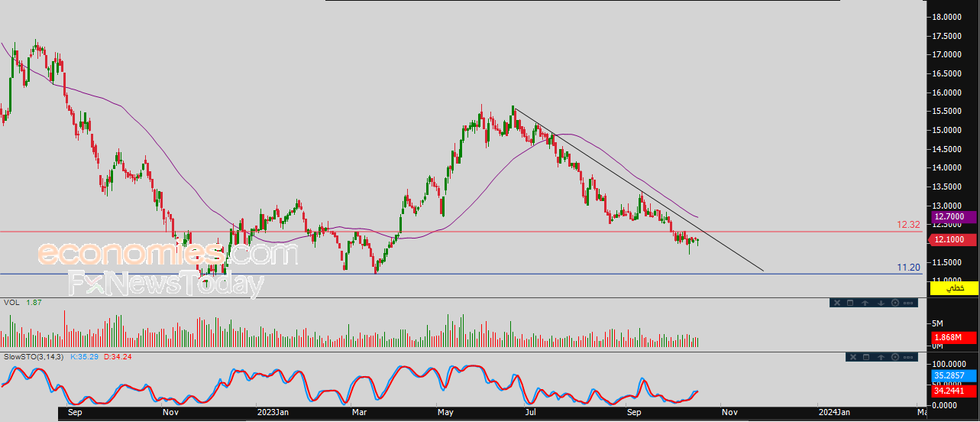The image size is (980, 422).
Task: Remove the VOL indicator panel
Action: 837,303
